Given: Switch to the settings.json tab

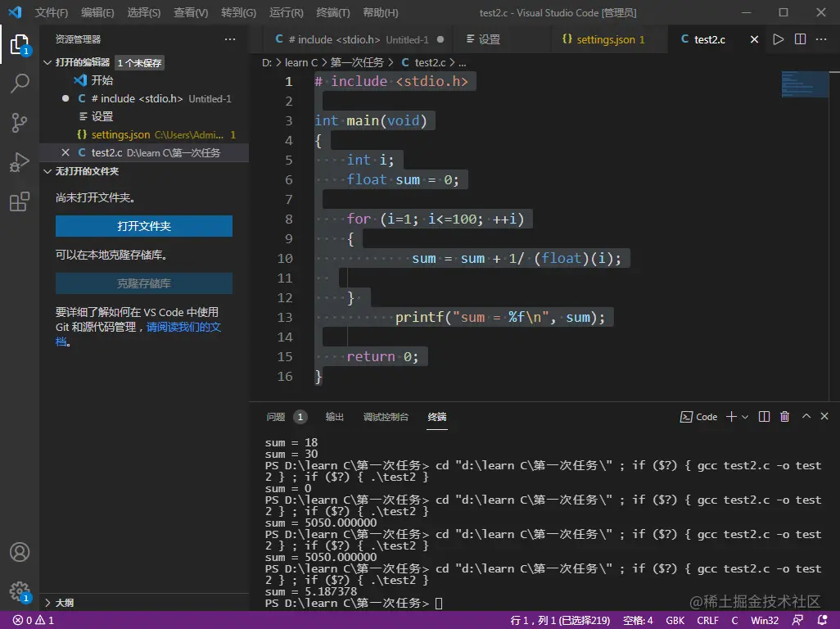Looking at the screenshot, I should [x=606, y=39].
